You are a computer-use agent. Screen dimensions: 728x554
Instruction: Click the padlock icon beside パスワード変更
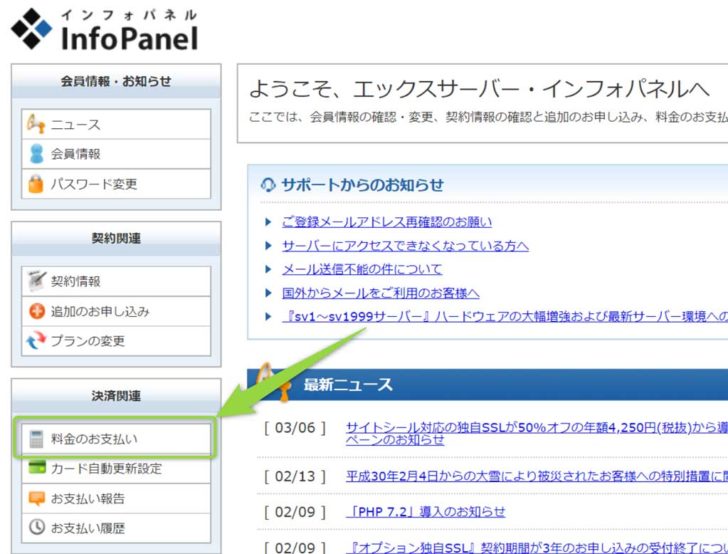tap(35, 184)
